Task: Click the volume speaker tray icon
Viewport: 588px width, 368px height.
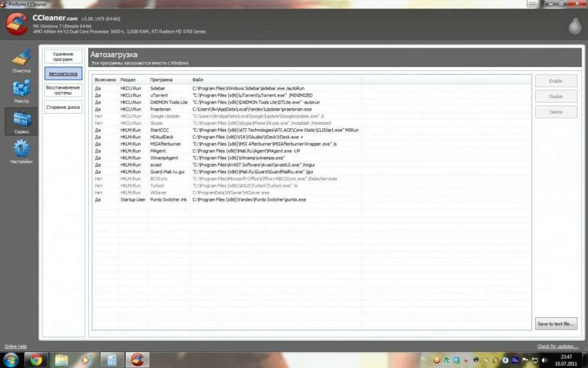Action: pos(544,360)
